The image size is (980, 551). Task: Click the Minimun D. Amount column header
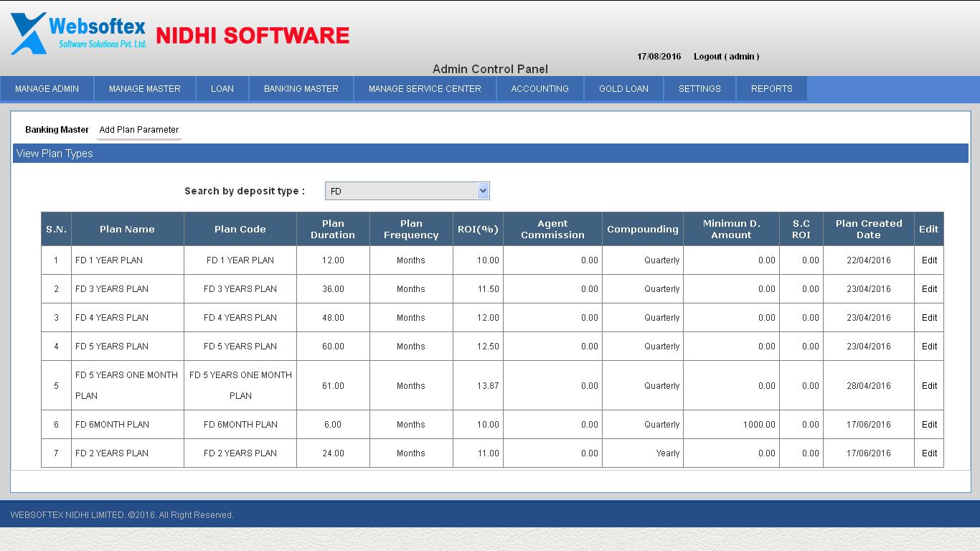pyautogui.click(x=731, y=230)
